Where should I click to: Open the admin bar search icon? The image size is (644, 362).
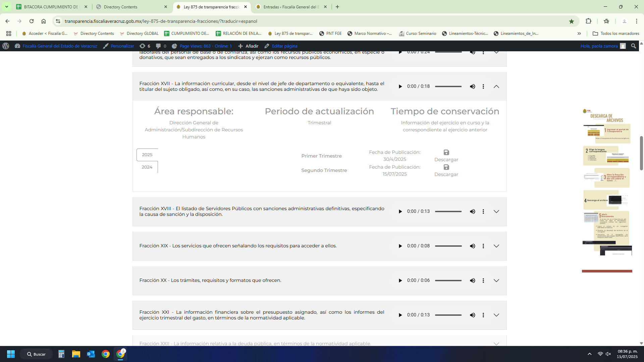click(633, 46)
